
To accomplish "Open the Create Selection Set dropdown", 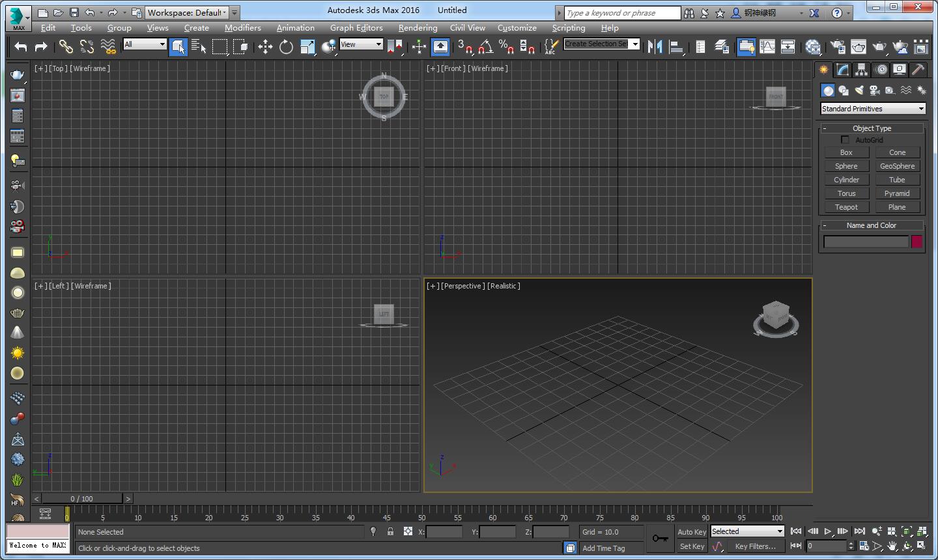I will 635,44.
